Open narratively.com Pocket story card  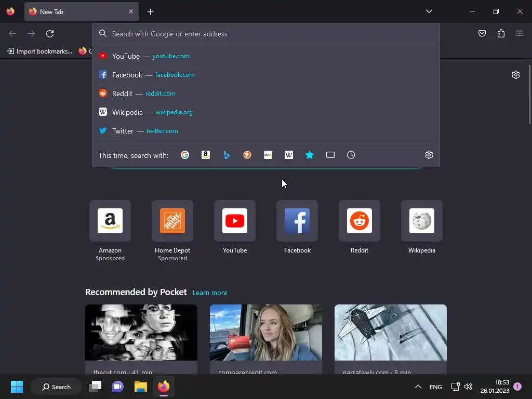point(391,339)
